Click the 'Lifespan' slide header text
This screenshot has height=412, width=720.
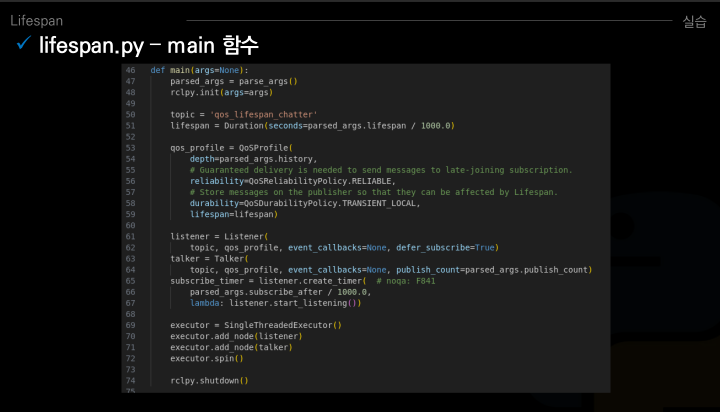coord(36,21)
